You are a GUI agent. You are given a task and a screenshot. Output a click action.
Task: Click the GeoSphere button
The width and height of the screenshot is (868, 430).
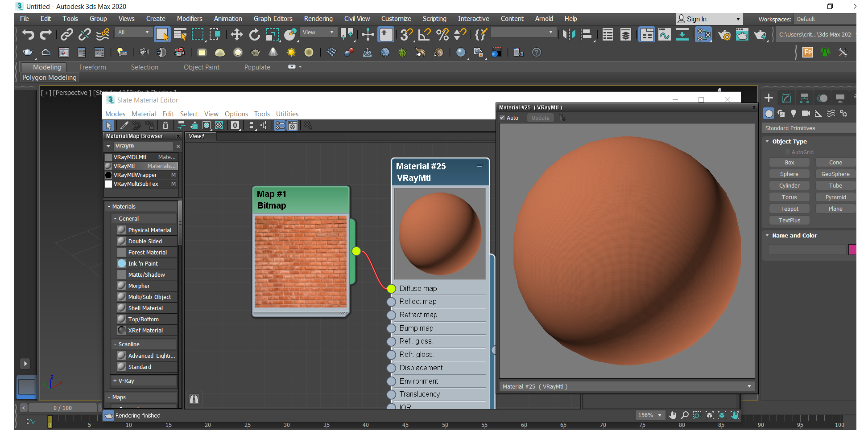(x=835, y=174)
